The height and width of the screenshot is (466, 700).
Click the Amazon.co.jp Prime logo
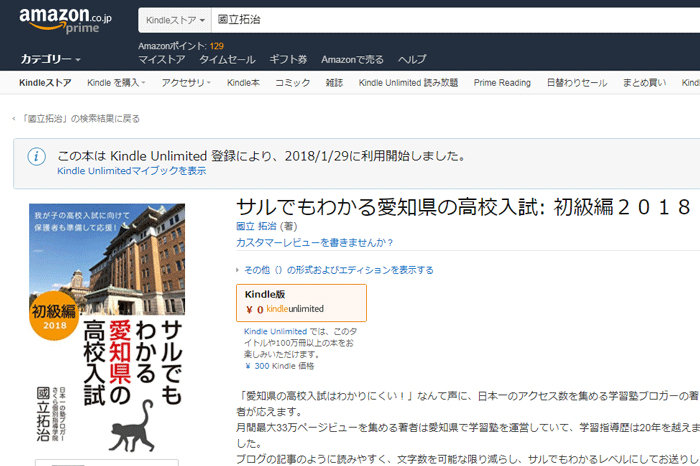click(x=66, y=22)
